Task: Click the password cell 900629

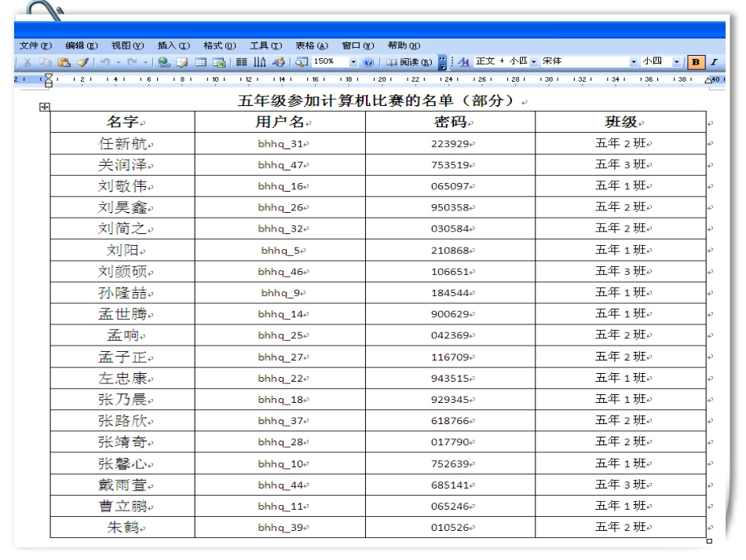Action: tap(450, 314)
